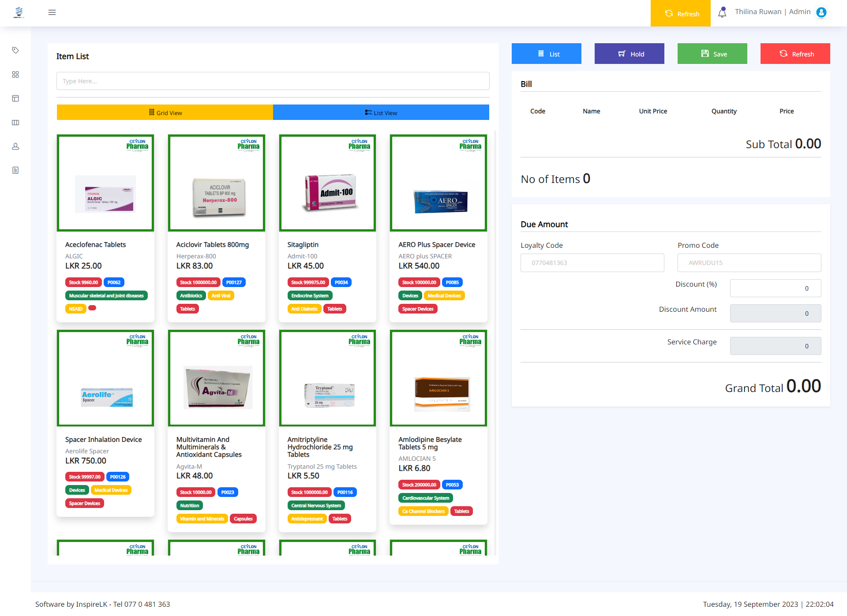
Task: Click the P0085 code badge
Action: [452, 283]
